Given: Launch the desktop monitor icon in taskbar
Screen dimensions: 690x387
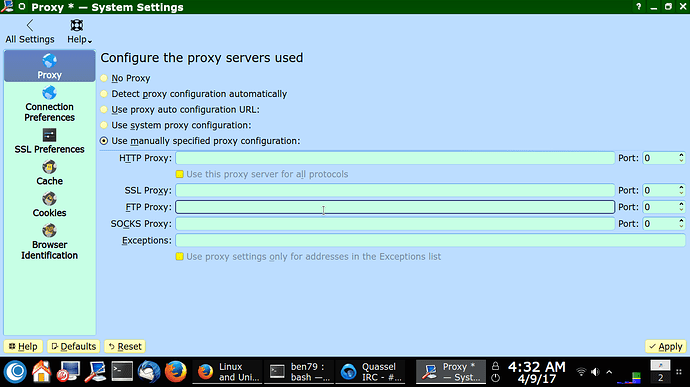Looking at the screenshot, I should (x=68, y=372).
